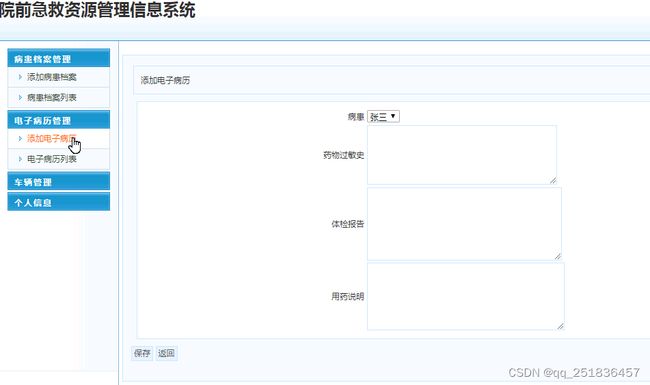Click the 返回 button
This screenshot has height=385, width=650.
point(166,353)
